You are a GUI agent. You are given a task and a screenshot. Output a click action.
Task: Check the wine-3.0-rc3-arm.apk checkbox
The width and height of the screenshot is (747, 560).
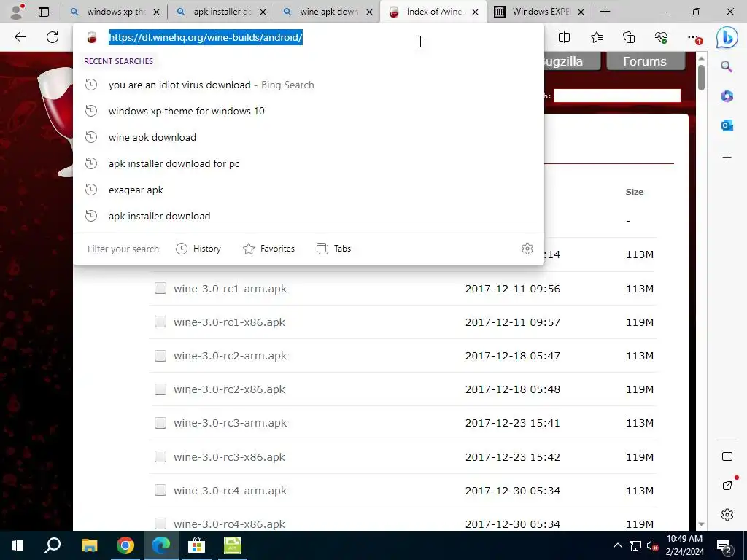point(160,423)
